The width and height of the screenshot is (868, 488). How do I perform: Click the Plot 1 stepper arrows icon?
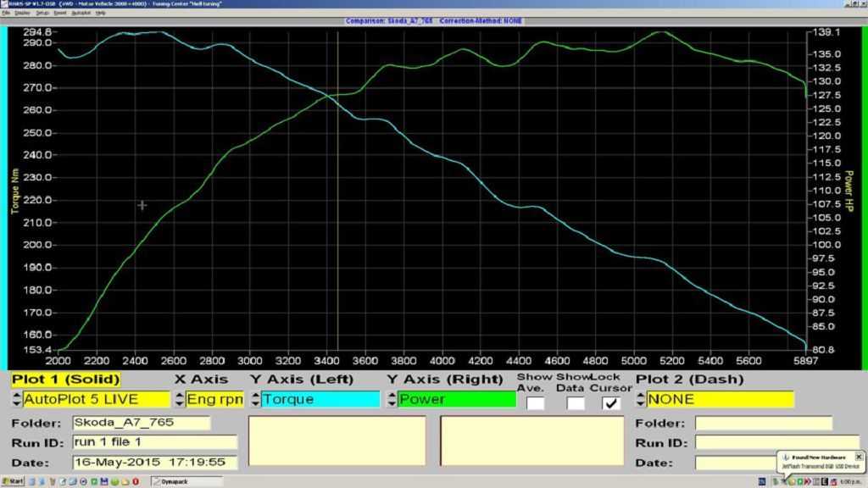tap(16, 399)
